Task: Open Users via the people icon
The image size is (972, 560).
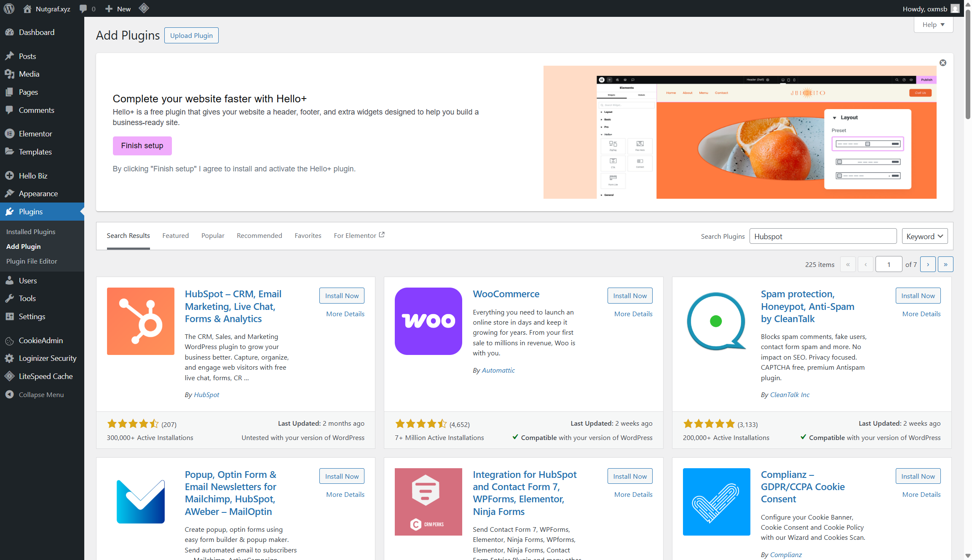Action: point(10,280)
